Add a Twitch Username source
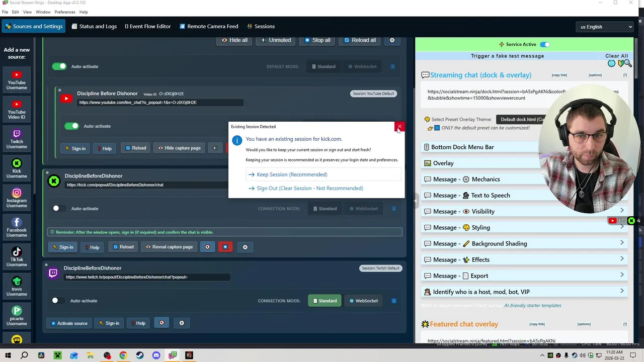The width and height of the screenshot is (644, 362). [17, 139]
